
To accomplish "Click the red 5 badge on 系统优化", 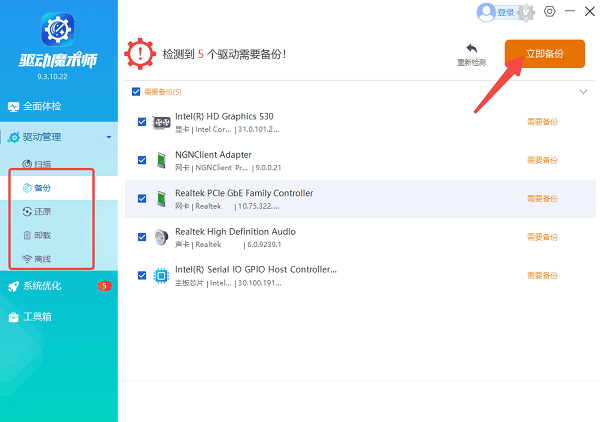I will 104,286.
